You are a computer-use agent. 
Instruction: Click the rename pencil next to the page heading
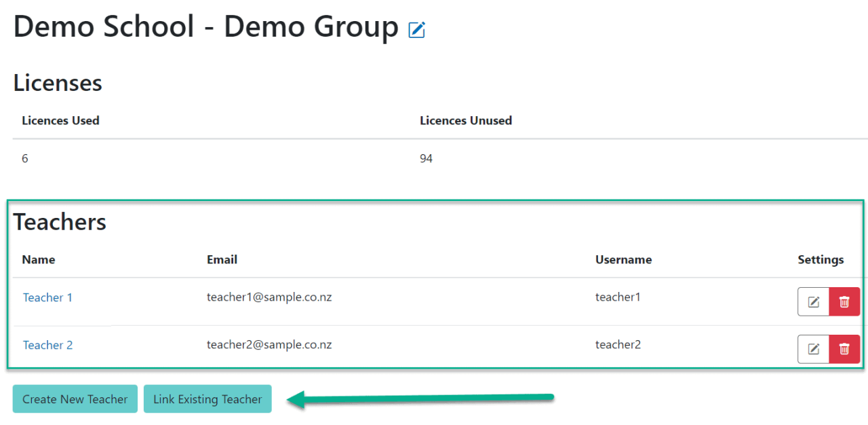pos(417,29)
